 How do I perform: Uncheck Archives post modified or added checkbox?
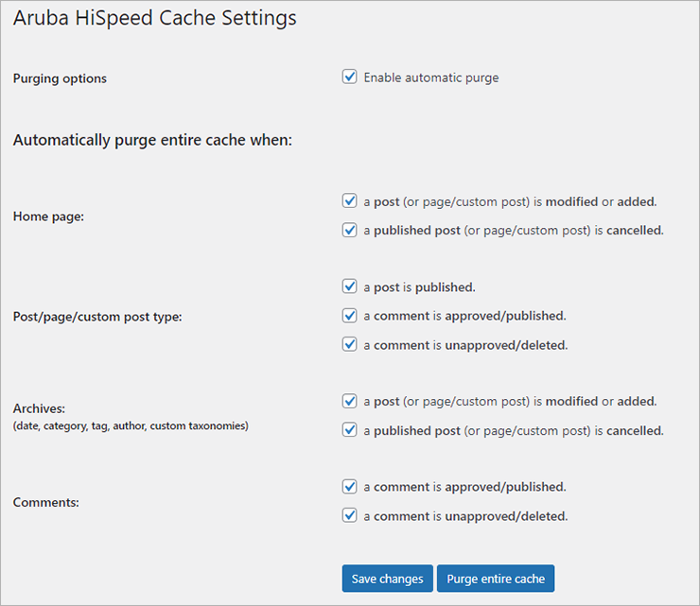pyautogui.click(x=350, y=401)
